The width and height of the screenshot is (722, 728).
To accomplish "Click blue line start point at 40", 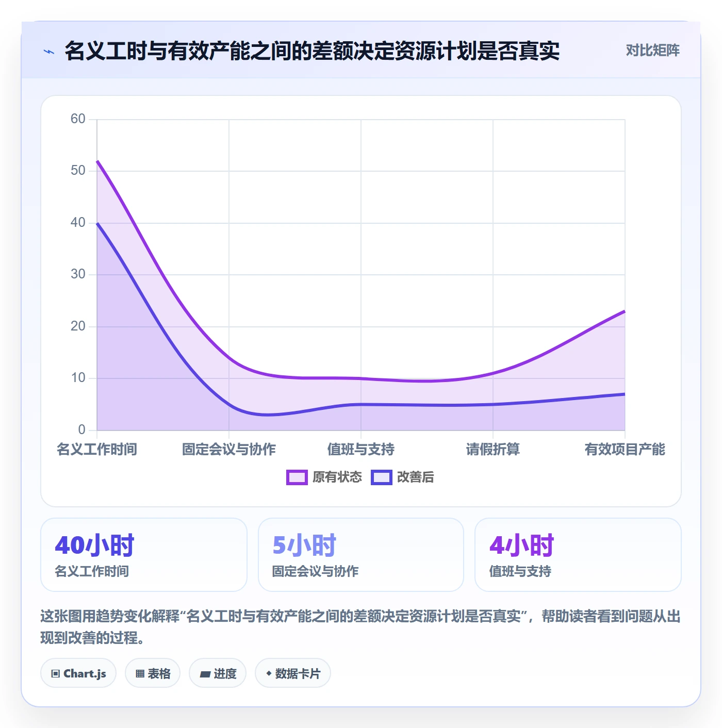I will [97, 223].
